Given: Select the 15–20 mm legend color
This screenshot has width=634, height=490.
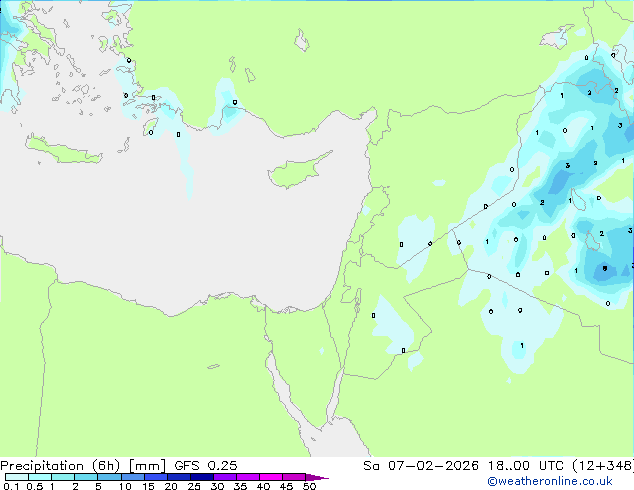Looking at the screenshot, I should click(155, 477).
